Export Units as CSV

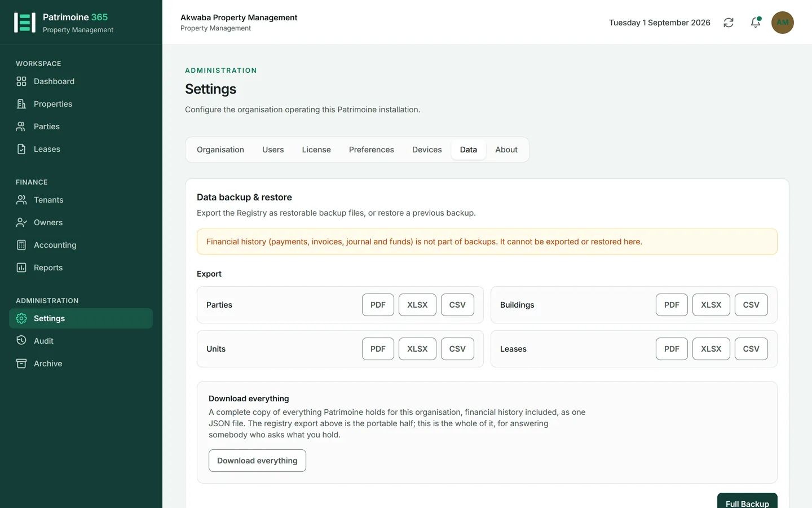click(x=457, y=349)
